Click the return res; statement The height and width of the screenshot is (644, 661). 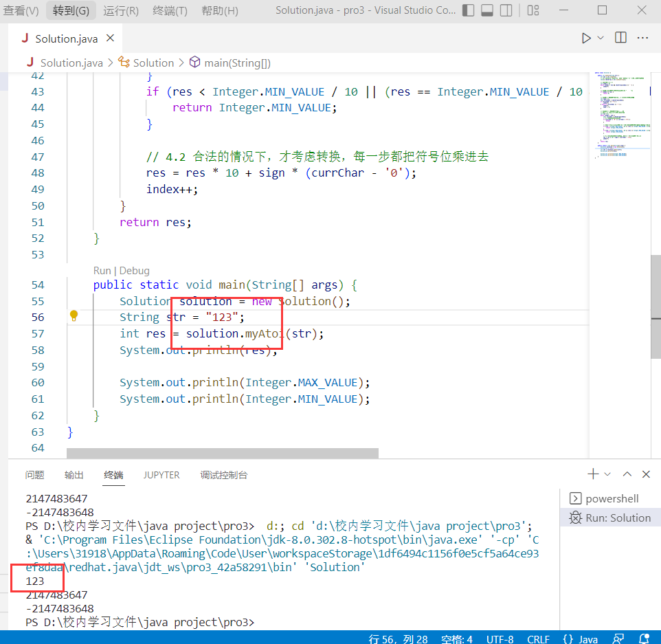[x=155, y=222]
